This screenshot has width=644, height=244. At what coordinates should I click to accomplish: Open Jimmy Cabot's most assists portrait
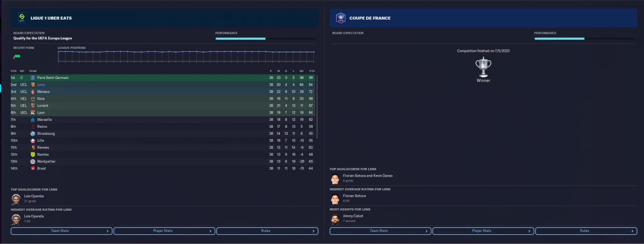335,219
